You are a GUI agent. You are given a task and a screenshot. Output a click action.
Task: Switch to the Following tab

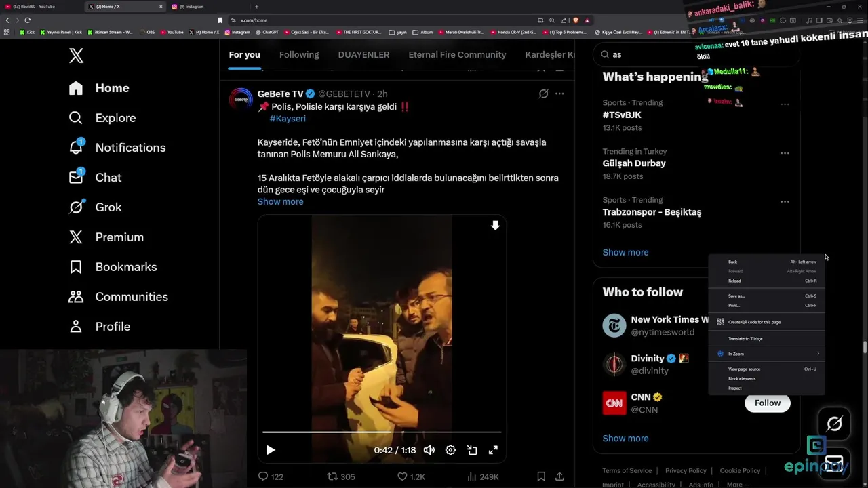pos(299,55)
